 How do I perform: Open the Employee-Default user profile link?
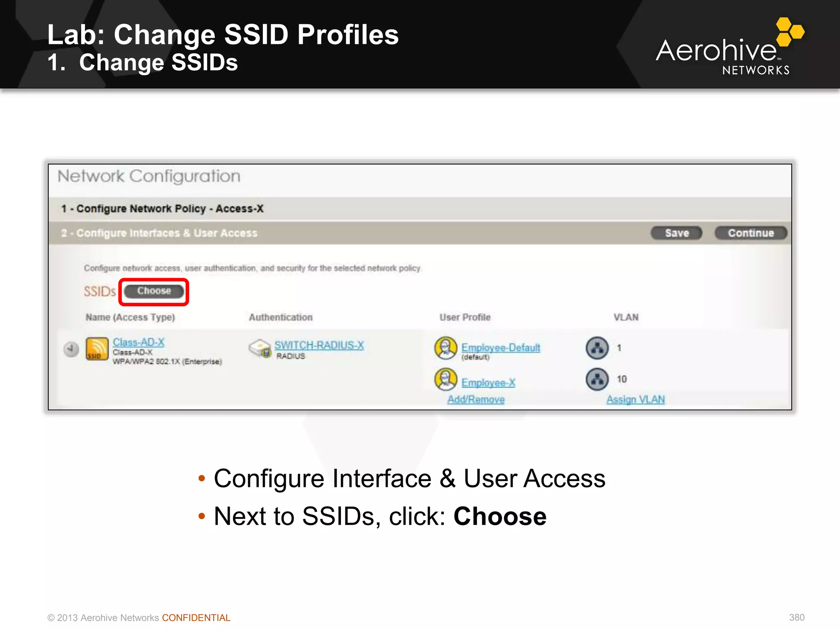tap(501, 347)
